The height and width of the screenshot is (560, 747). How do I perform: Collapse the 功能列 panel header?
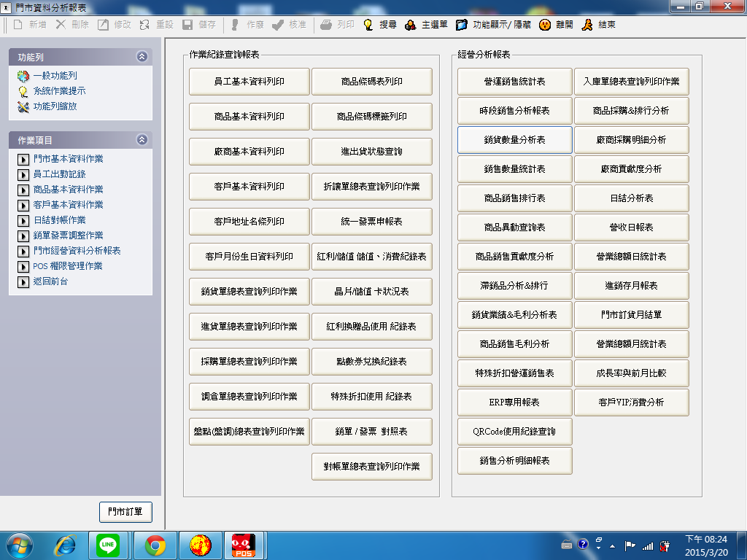[x=142, y=56]
